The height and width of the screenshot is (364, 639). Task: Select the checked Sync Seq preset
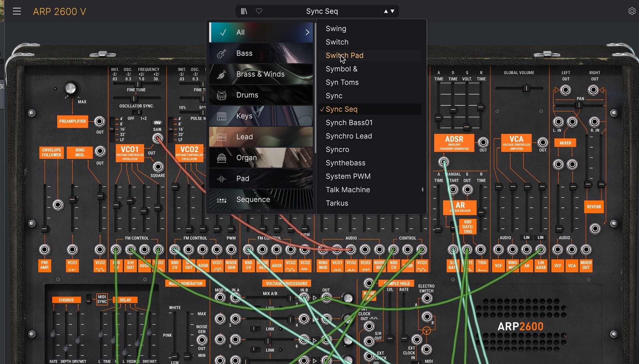[x=369, y=109]
